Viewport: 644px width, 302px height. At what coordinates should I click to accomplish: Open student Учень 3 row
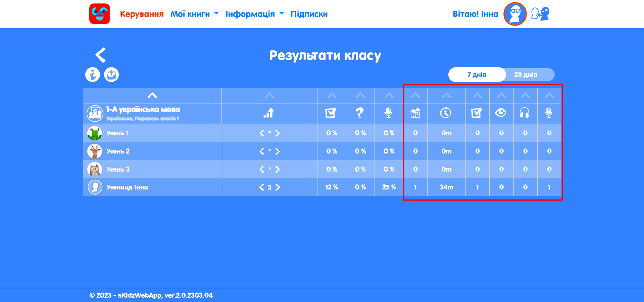322,169
